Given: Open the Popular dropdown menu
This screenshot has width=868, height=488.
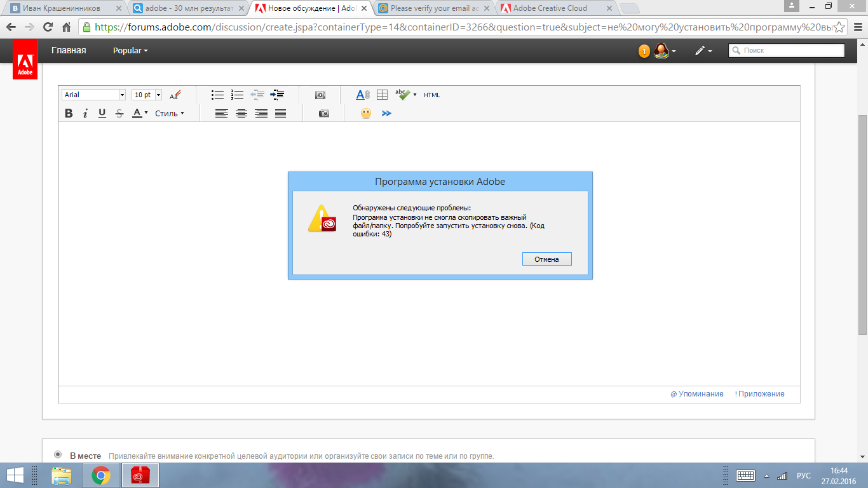Looking at the screenshot, I should [130, 50].
